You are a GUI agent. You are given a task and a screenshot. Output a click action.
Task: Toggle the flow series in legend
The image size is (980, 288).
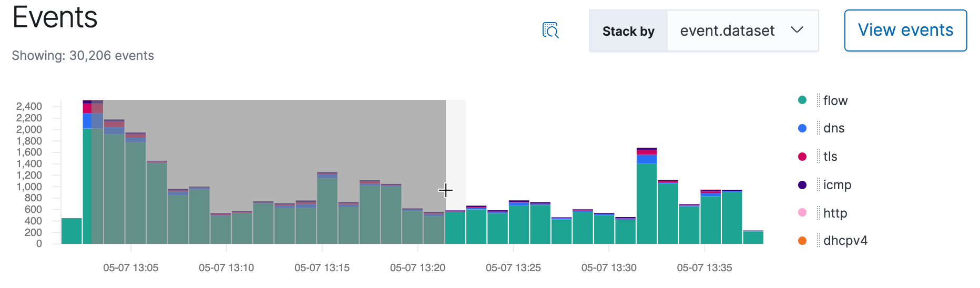click(x=835, y=100)
